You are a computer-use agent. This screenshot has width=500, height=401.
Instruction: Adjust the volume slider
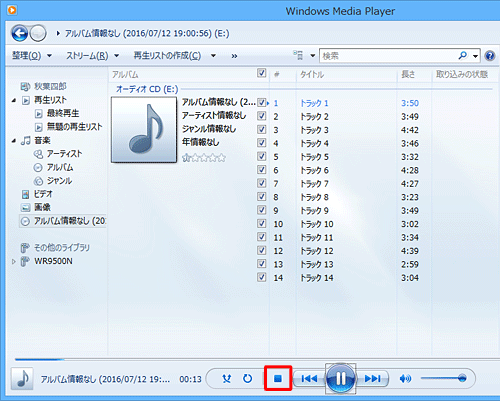click(443, 378)
